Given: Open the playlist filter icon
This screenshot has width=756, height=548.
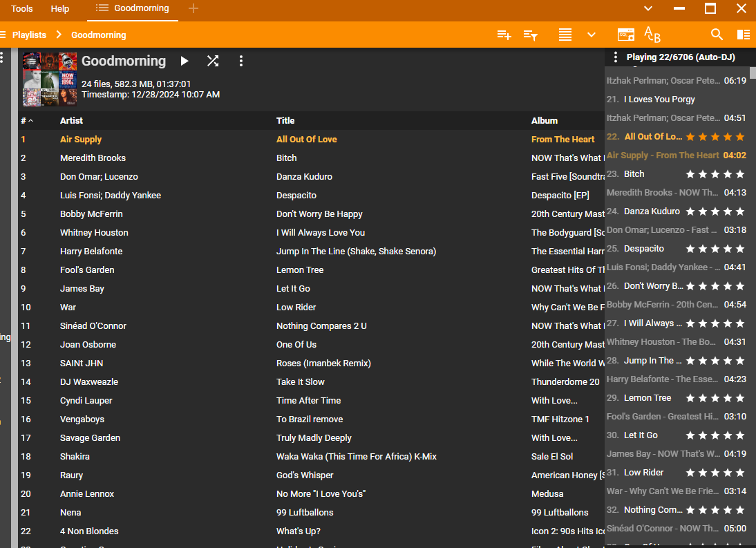Looking at the screenshot, I should pos(530,35).
